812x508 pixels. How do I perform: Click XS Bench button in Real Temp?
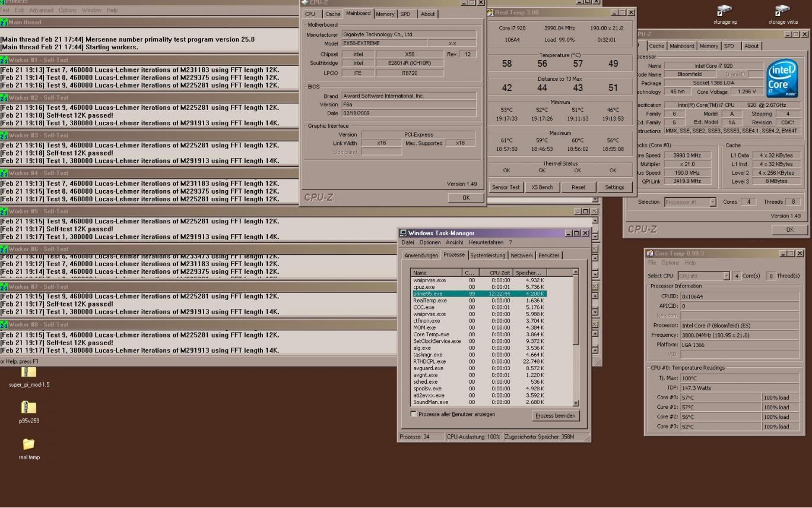[542, 187]
